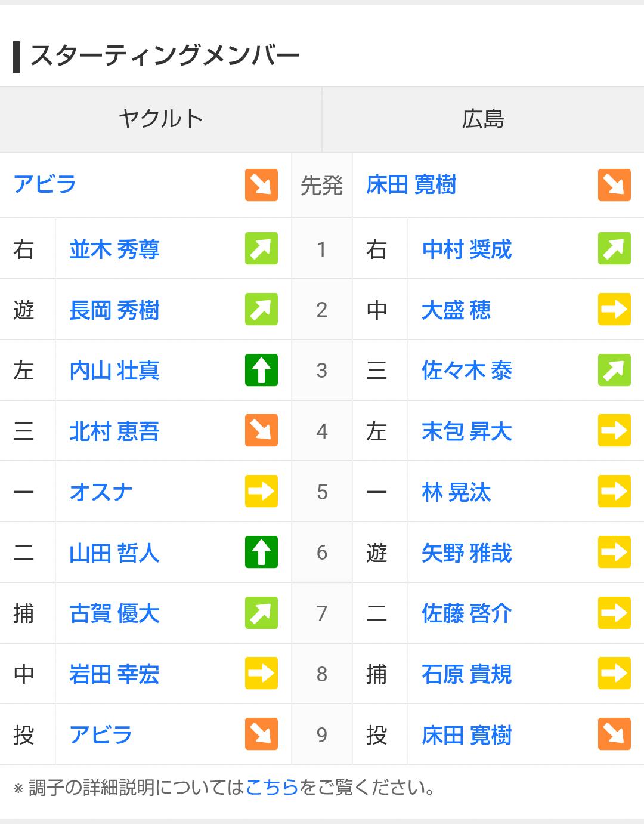Click the condition arrow beside 中村 奨成
The width and height of the screenshot is (644, 824).
614,249
